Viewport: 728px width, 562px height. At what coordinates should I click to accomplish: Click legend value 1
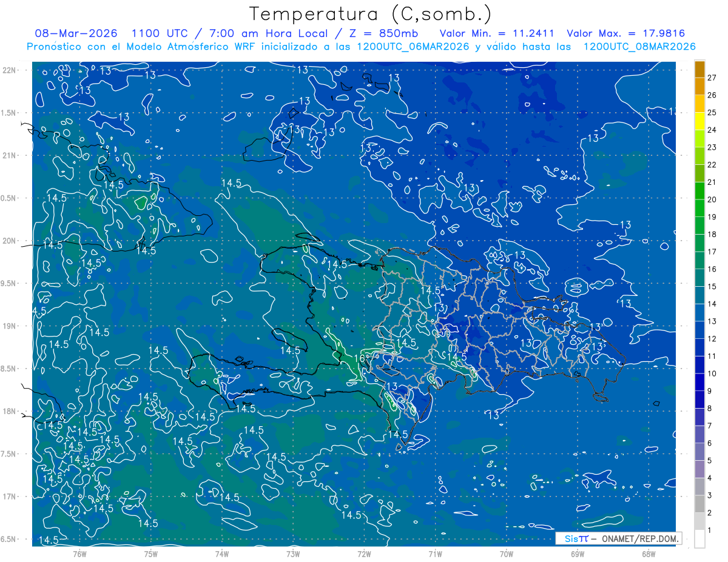[709, 530]
